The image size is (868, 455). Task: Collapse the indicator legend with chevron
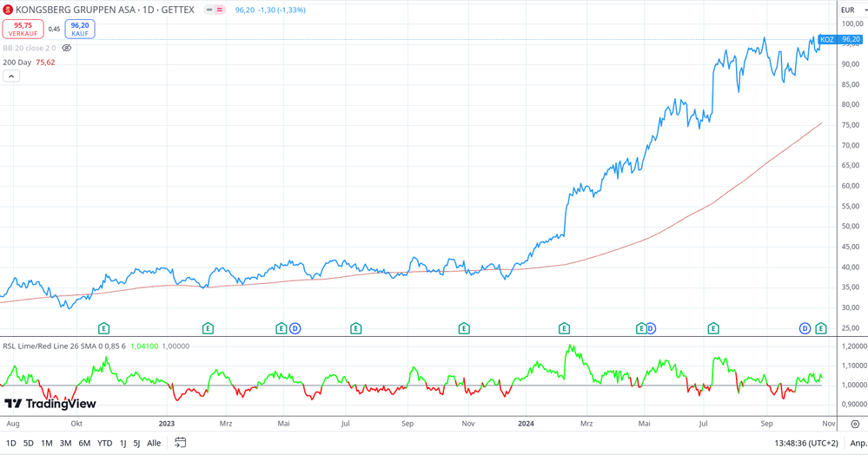11,76
